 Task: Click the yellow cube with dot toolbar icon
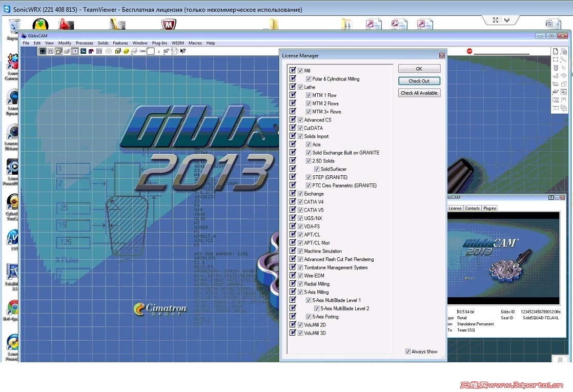(118, 51)
